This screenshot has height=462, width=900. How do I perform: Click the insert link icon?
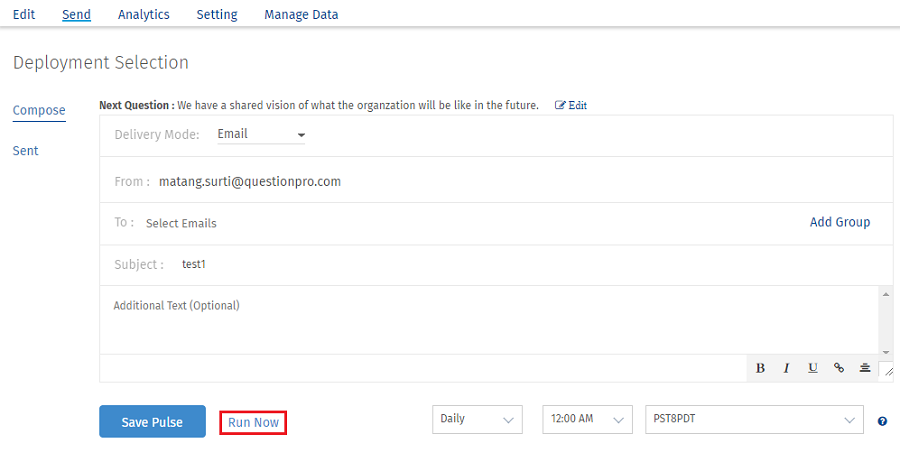[x=839, y=368]
